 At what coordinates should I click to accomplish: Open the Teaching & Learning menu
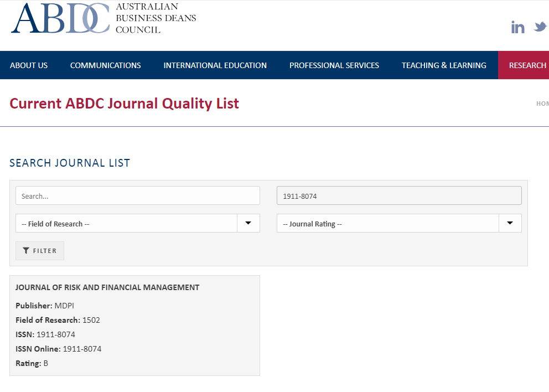[x=444, y=65]
